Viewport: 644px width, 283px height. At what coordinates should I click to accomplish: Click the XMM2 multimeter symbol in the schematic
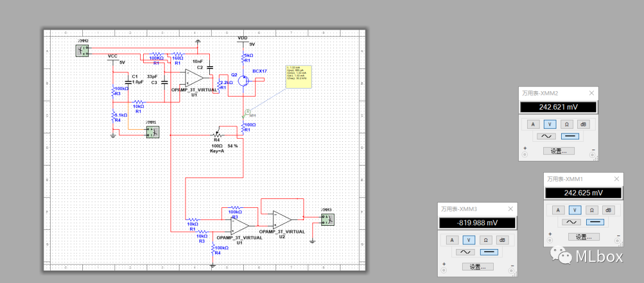pyautogui.click(x=83, y=51)
